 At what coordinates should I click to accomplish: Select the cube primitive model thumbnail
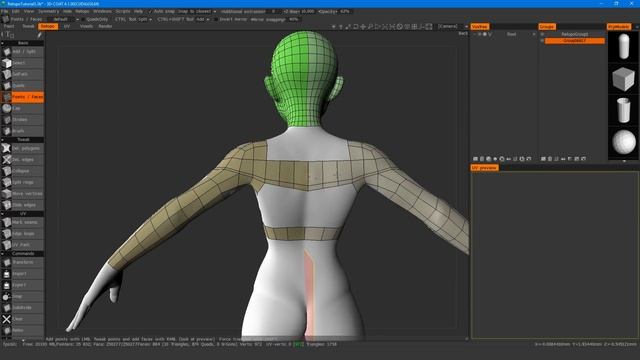(x=623, y=78)
